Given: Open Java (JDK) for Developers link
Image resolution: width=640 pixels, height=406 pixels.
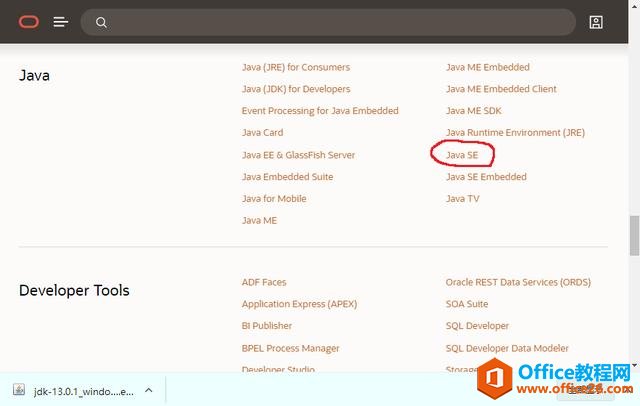Looking at the screenshot, I should click(296, 89).
